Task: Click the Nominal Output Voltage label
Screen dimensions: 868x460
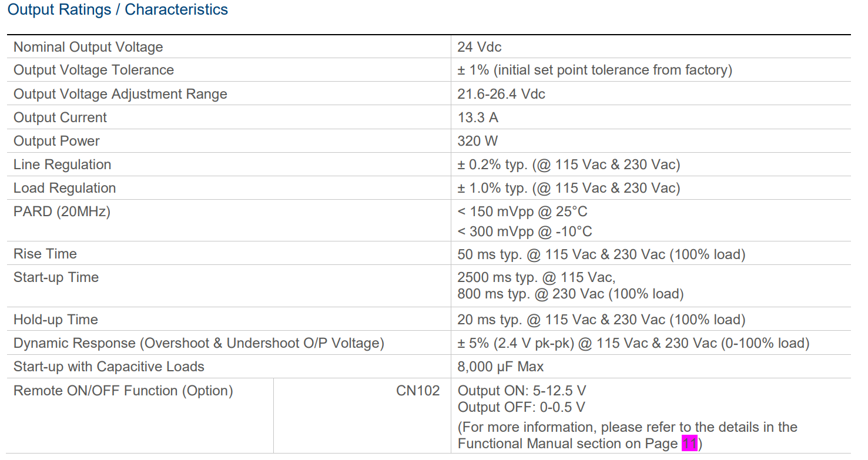Action: pyautogui.click(x=88, y=47)
